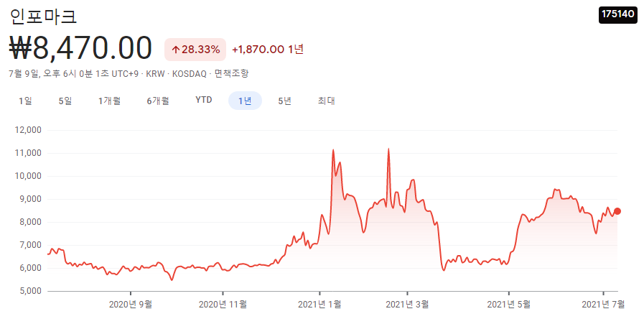Open the 면책조항 disclaimer link
644x319 pixels.
coord(232,73)
